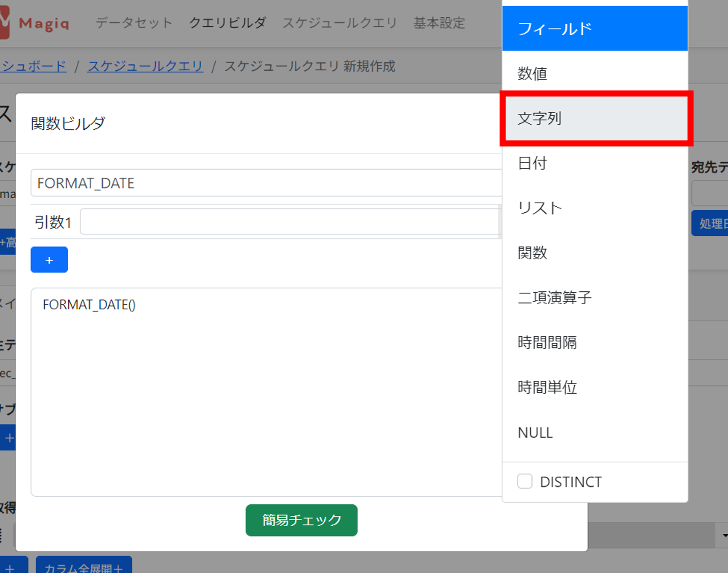
Task: Select the 文字列 option
Action: coord(594,119)
